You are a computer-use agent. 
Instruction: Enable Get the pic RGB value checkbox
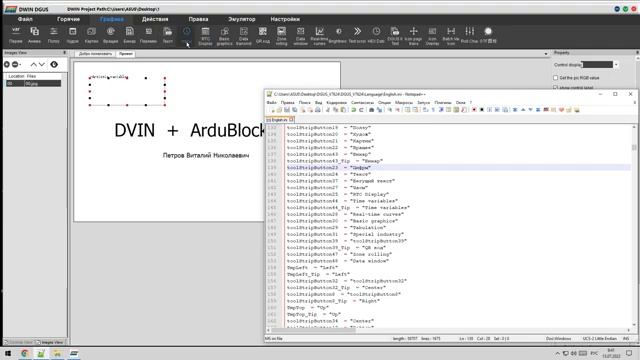tap(556, 78)
